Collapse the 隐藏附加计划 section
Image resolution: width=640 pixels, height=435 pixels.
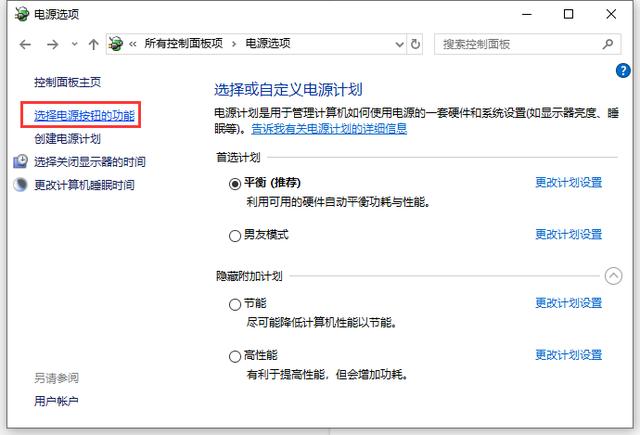pyautogui.click(x=613, y=276)
